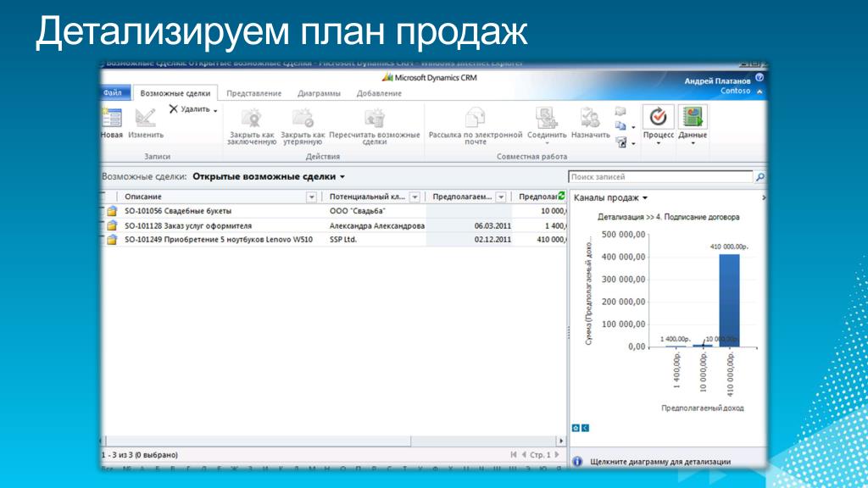Open Потенциальный кл... column filter dropdown
868x488 pixels.
point(415,197)
